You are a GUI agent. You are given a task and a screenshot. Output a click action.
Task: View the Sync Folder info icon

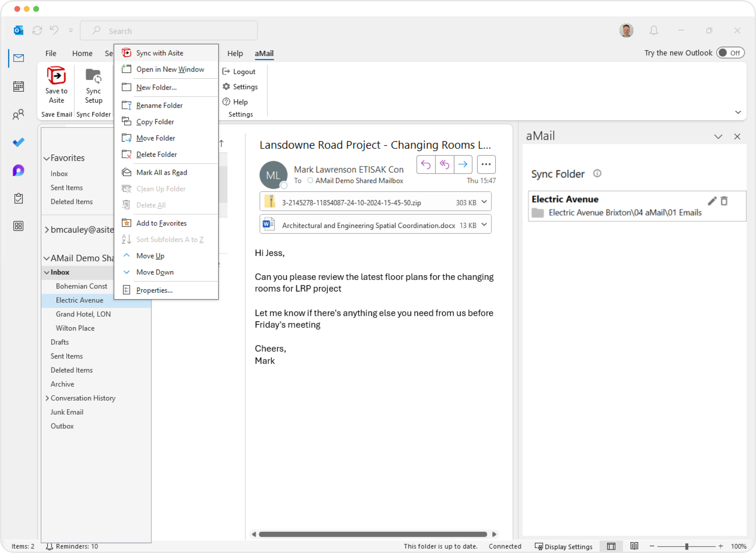(x=597, y=173)
